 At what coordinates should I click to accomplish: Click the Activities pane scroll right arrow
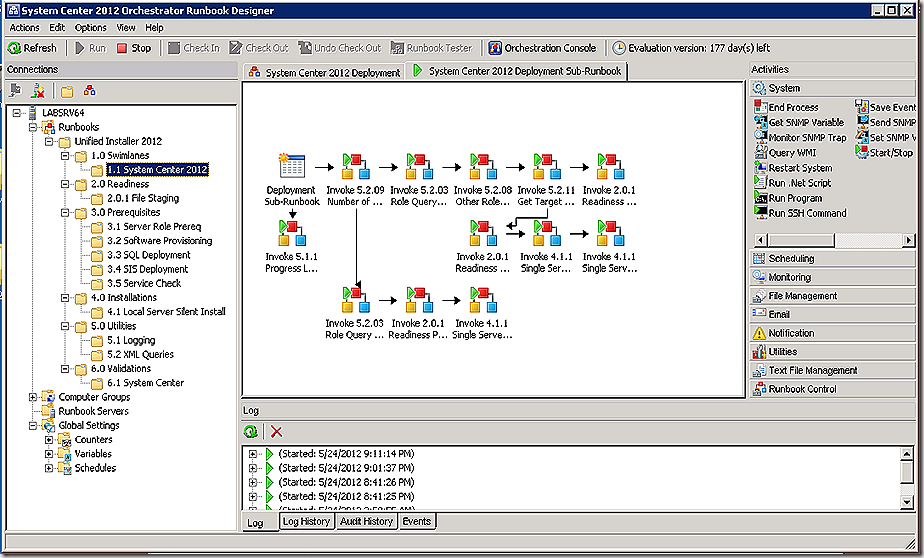[x=908, y=240]
